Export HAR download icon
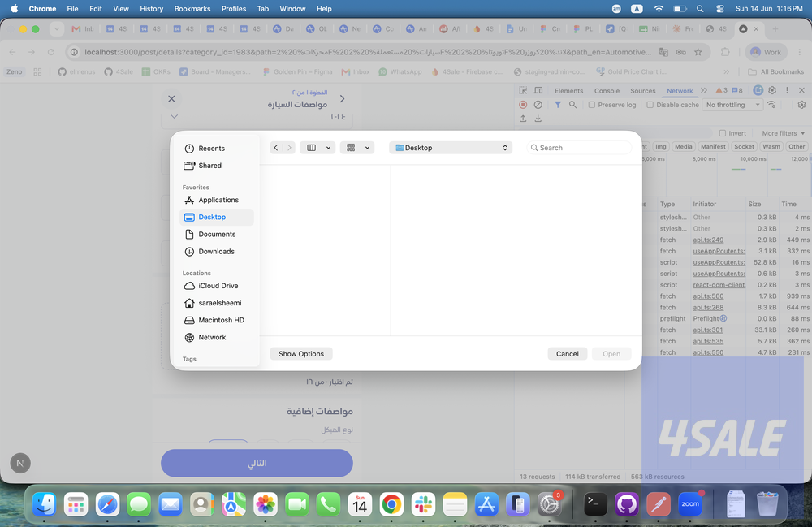Viewport: 812px width, 527px height. coord(538,119)
